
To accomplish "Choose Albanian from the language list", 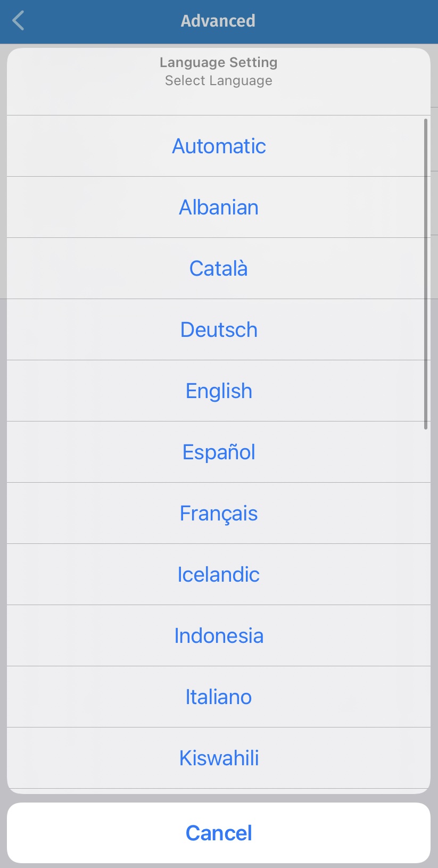I will 219,208.
